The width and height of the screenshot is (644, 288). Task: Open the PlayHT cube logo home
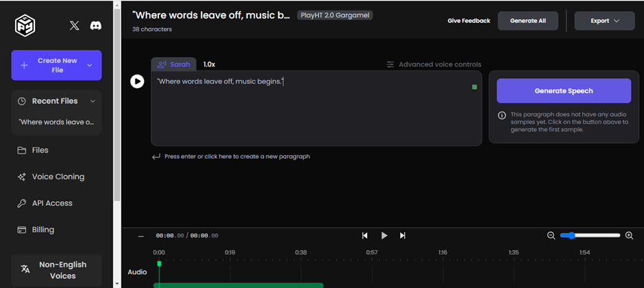[x=25, y=26]
